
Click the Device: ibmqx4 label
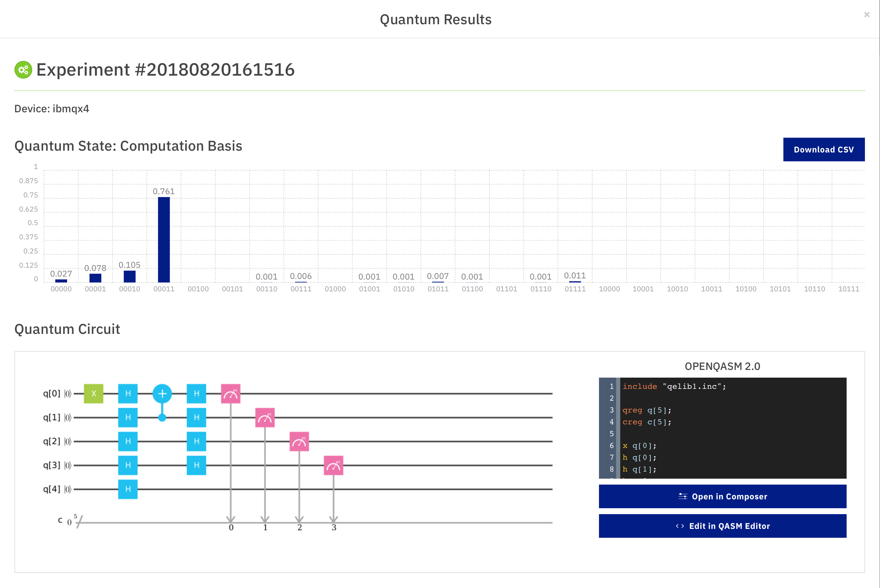tap(52, 109)
